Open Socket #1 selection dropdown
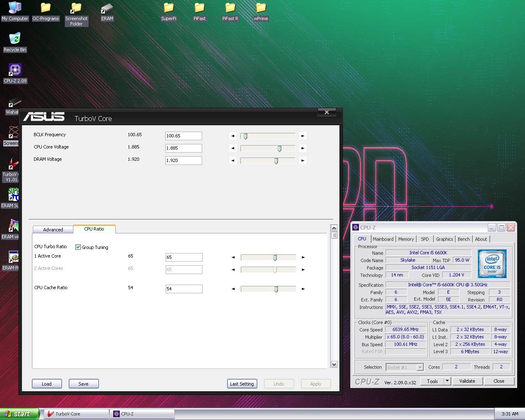The height and width of the screenshot is (420, 525). (x=420, y=367)
